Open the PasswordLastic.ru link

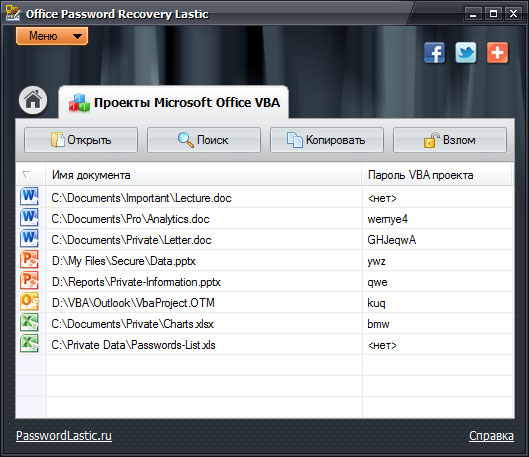pyautogui.click(x=64, y=435)
